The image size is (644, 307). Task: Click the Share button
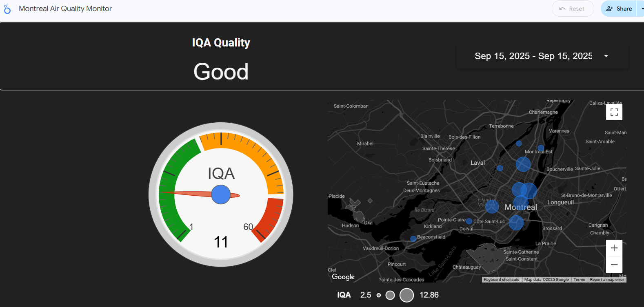pos(619,9)
